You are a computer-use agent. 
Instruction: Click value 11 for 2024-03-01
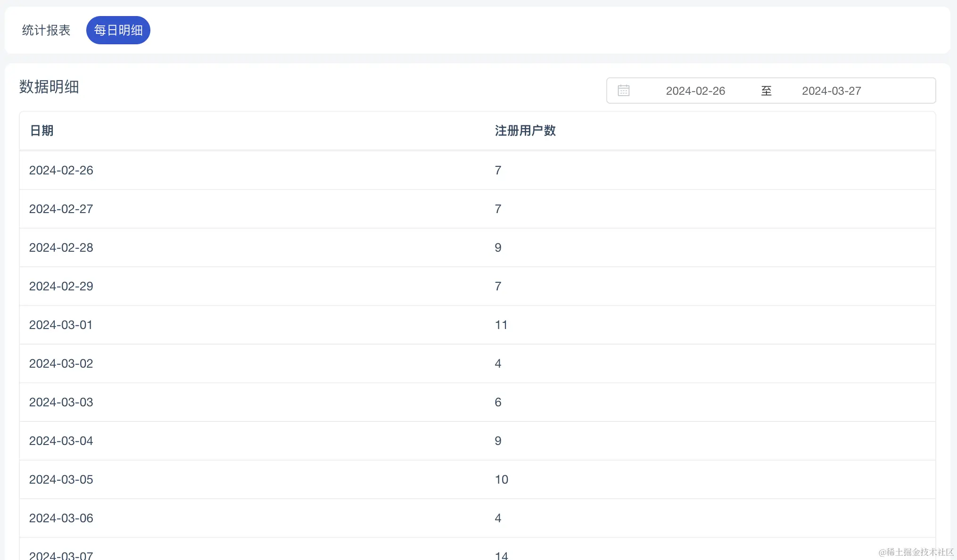[501, 325]
